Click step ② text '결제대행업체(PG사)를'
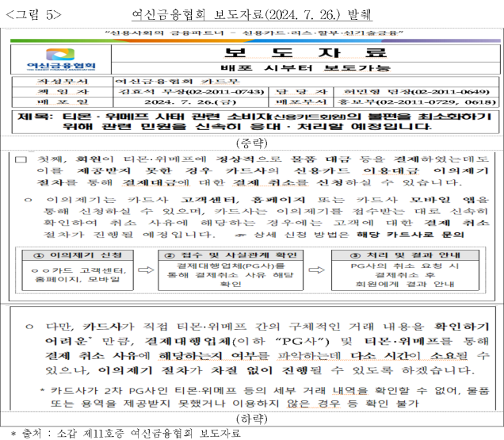The height and width of the screenshot is (440, 504). click(231, 266)
